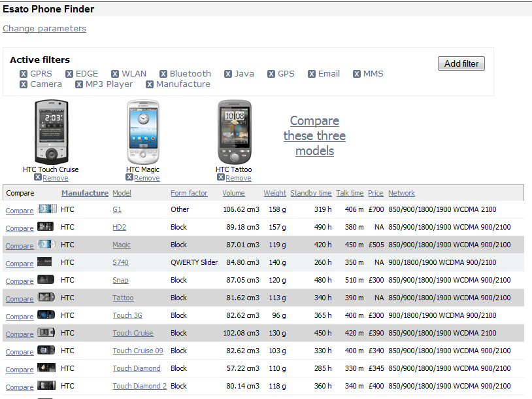Sort table by Model column

(x=122, y=193)
